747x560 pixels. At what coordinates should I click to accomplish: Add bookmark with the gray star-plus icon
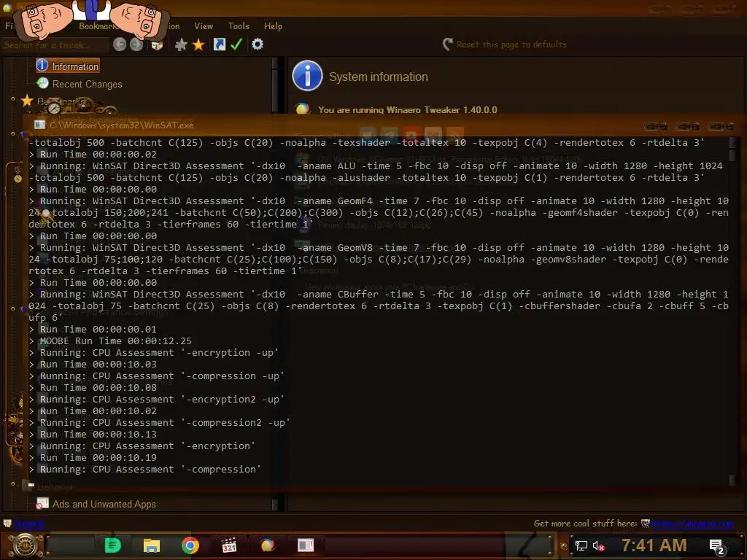pos(181,44)
